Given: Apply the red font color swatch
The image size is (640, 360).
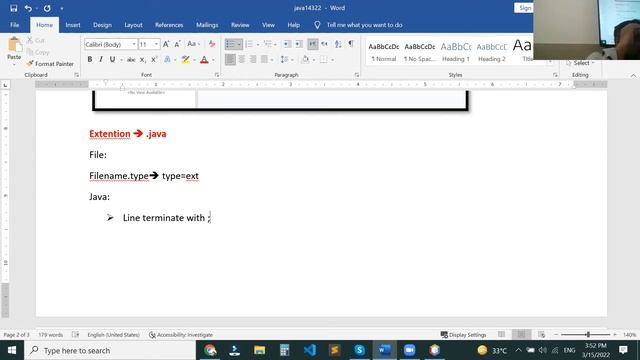Looking at the screenshot, I should pyautogui.click(x=204, y=60).
